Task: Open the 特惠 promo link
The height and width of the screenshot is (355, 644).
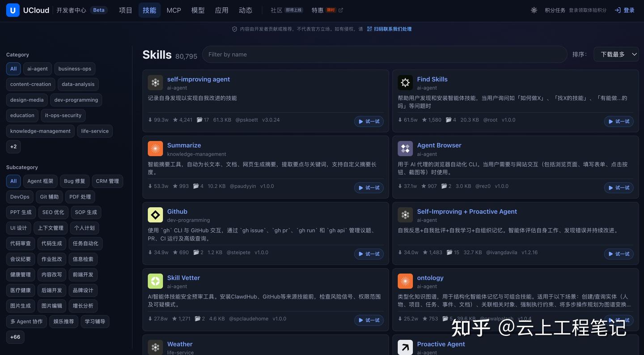Action: point(318,10)
